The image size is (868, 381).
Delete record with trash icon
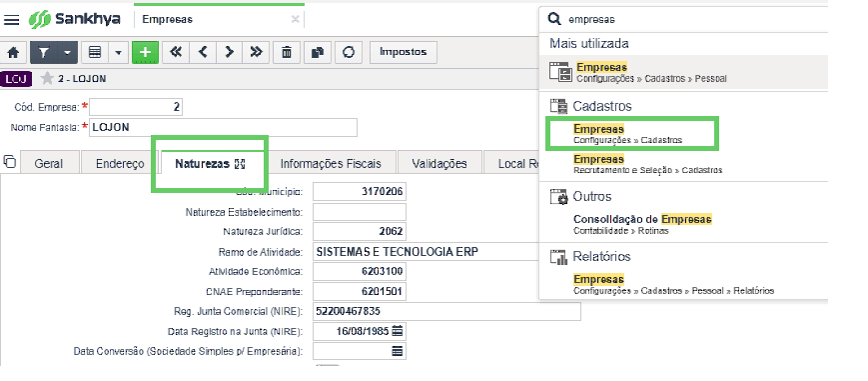[287, 53]
